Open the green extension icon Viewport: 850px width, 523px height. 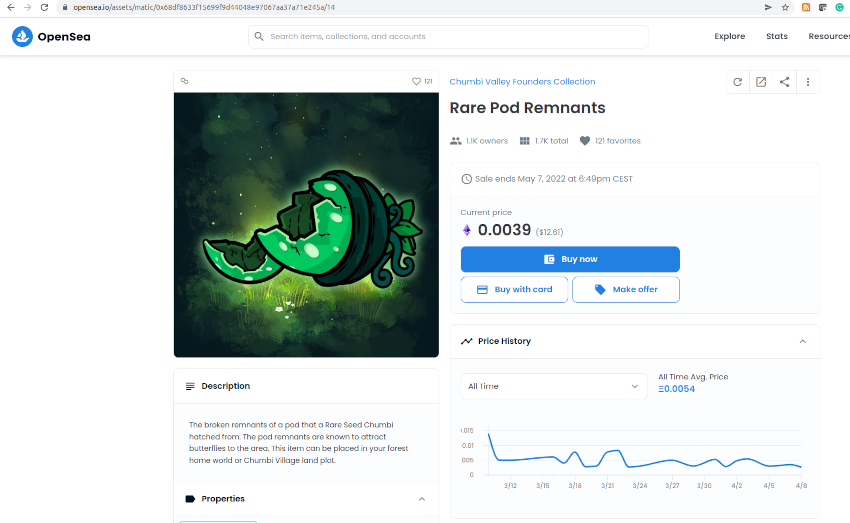point(839,8)
